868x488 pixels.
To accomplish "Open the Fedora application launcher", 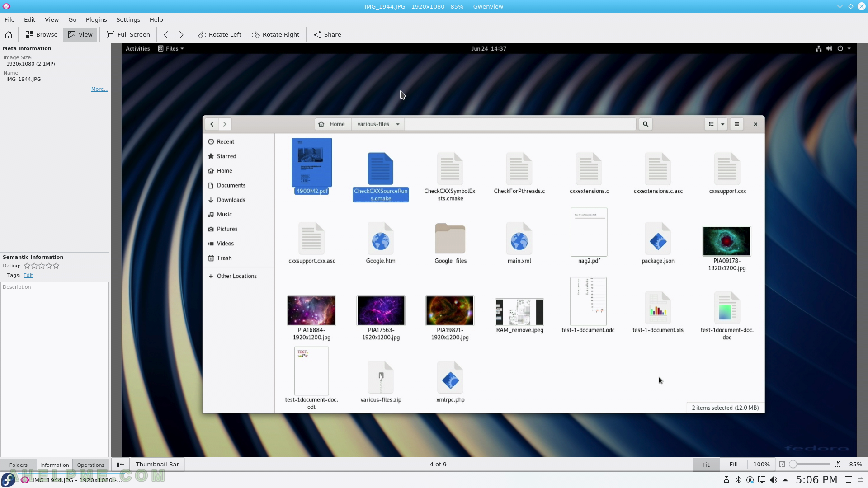I will click(8, 480).
